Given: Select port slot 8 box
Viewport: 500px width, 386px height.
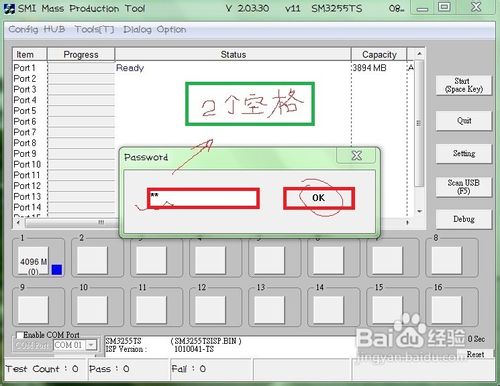Looking at the screenshot, I should [447, 261].
